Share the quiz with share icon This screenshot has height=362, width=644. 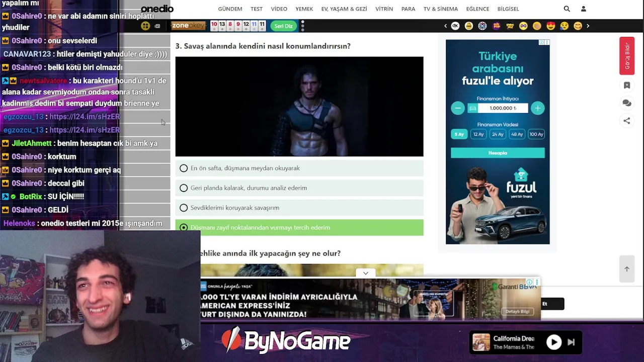coord(627,121)
